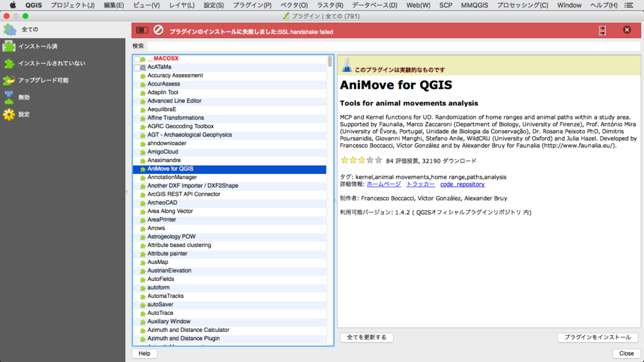Click the 'アップグレード可能' icon
Screen dimensions: 644x362
(x=9, y=80)
